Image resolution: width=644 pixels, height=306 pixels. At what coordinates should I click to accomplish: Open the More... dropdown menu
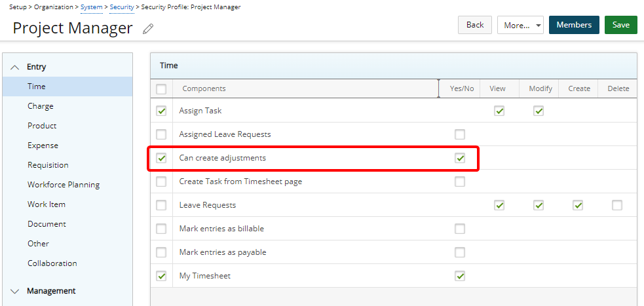tap(520, 25)
